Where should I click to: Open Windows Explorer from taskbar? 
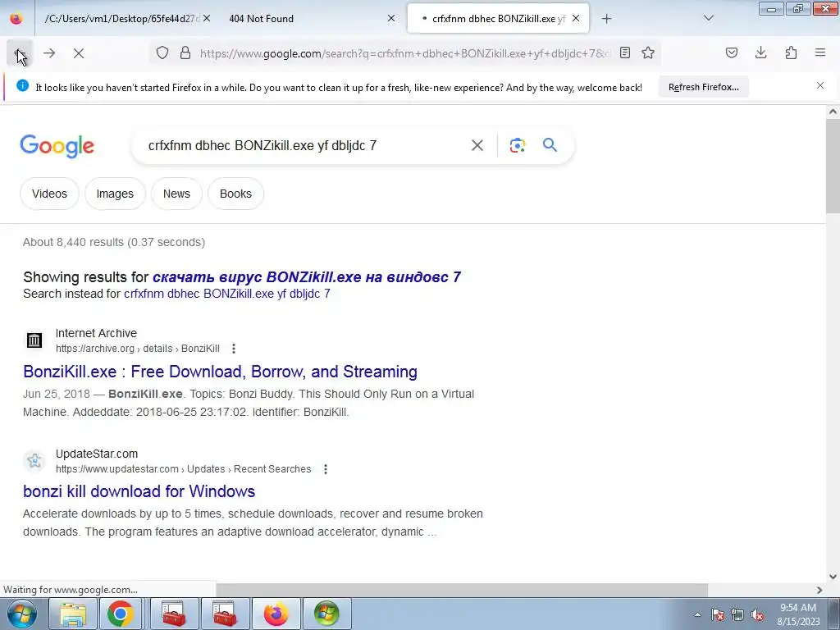pyautogui.click(x=73, y=614)
